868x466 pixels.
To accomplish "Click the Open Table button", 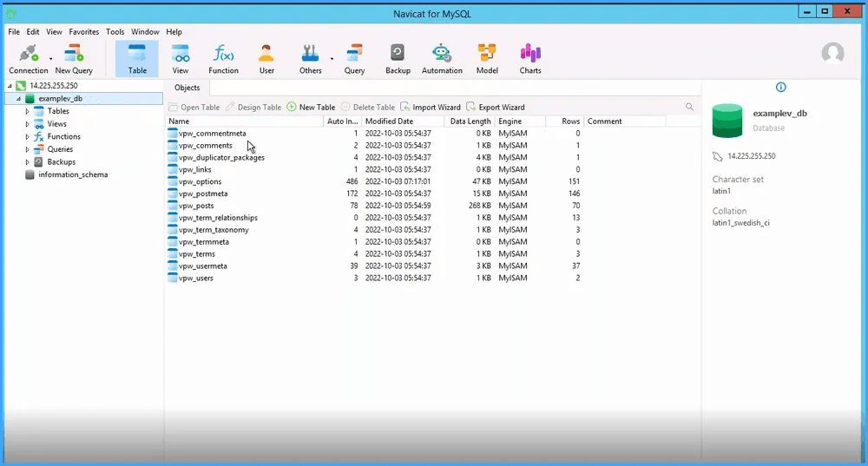I will [194, 107].
